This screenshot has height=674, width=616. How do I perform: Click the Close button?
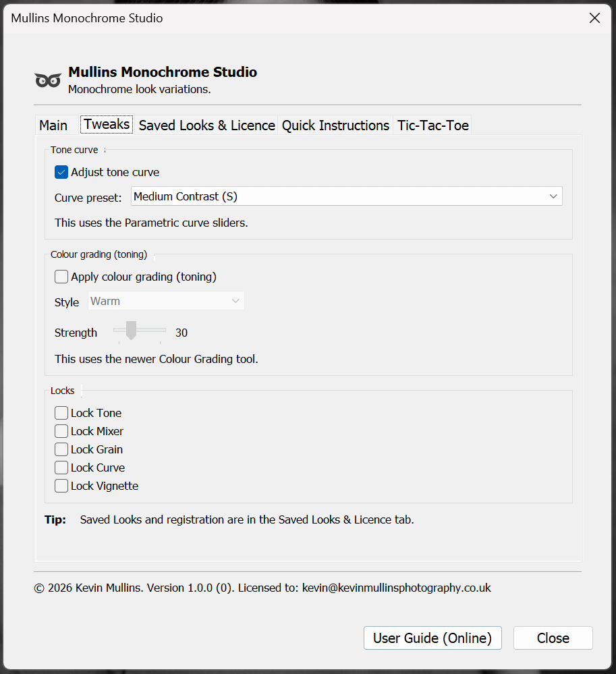553,637
